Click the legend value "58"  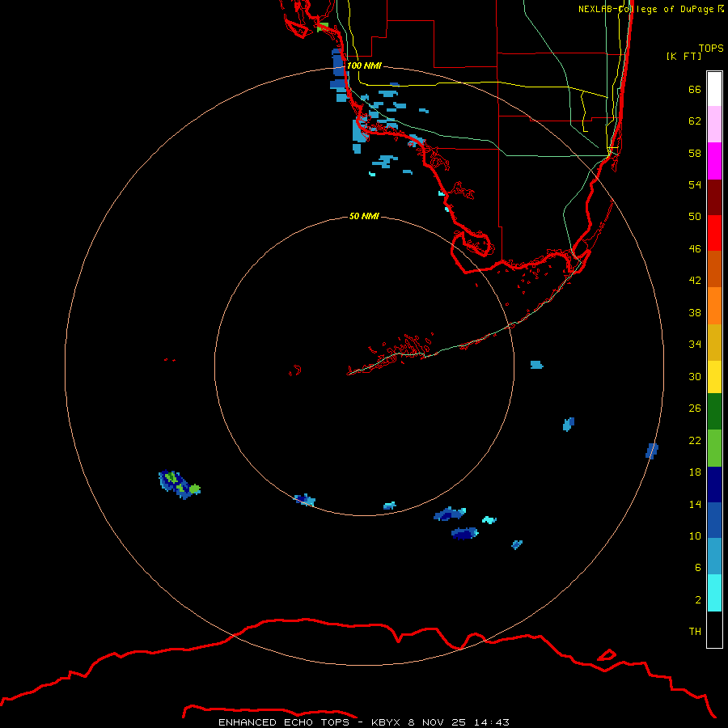(x=695, y=153)
